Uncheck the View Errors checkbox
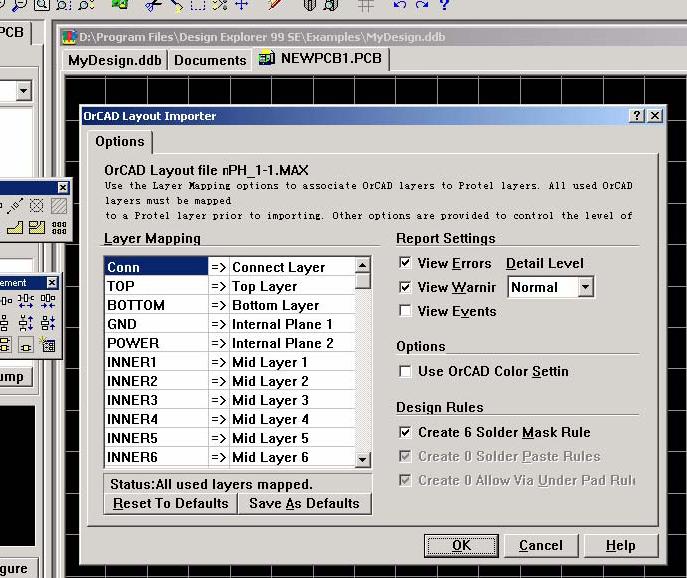Screen dimensions: 687x578 coord(405,263)
